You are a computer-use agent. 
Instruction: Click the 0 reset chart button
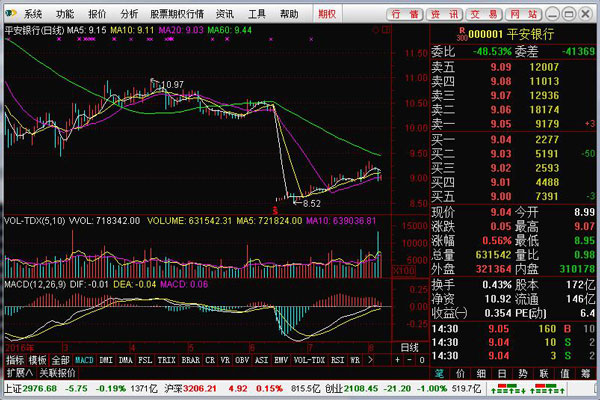422,360
